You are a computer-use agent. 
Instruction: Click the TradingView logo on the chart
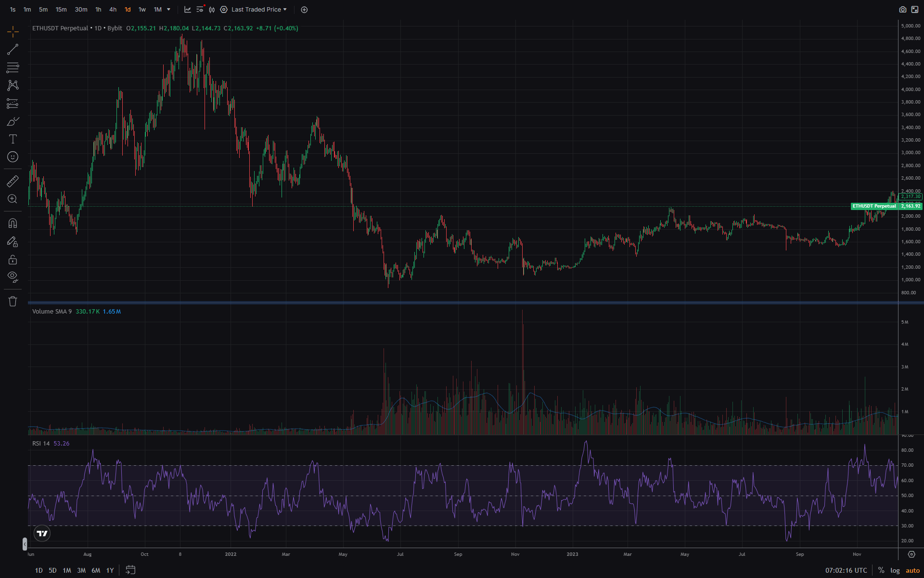click(41, 533)
